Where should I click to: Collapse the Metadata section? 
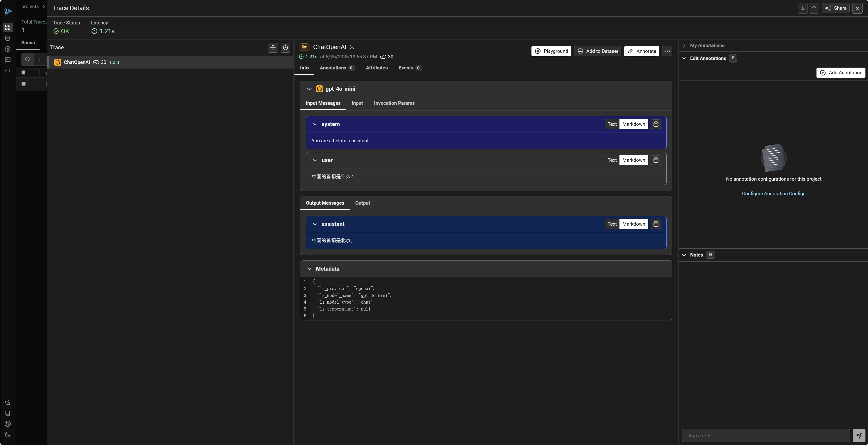(x=309, y=269)
